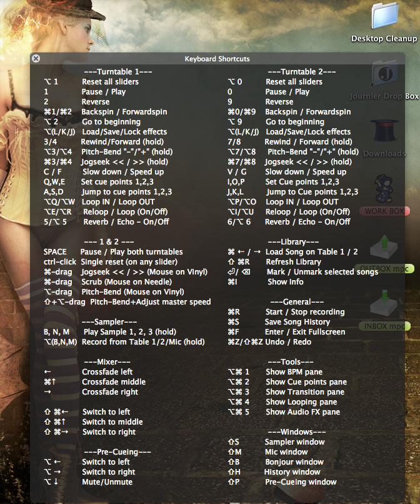420x504 pixels.
Task: Open the OUTBOX mpc icon
Action: pyautogui.click(x=384, y=247)
